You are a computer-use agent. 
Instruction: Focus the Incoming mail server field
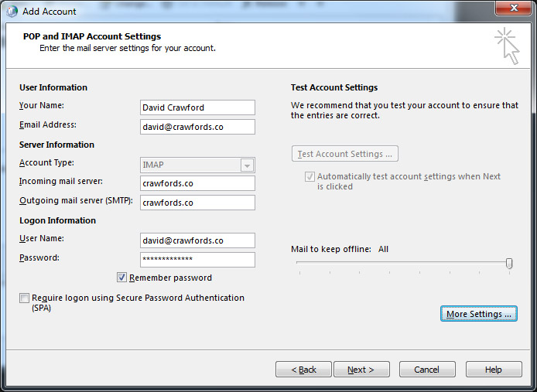pos(197,183)
